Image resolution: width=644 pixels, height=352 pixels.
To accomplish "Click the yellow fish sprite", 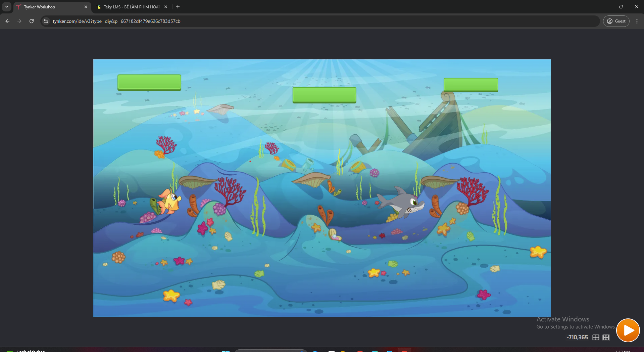I will pyautogui.click(x=170, y=202).
